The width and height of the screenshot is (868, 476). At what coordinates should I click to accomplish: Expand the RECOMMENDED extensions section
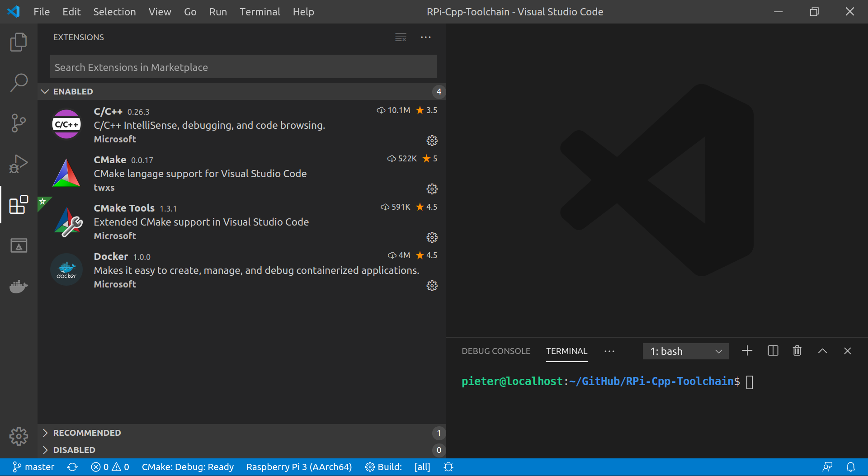pos(242,433)
